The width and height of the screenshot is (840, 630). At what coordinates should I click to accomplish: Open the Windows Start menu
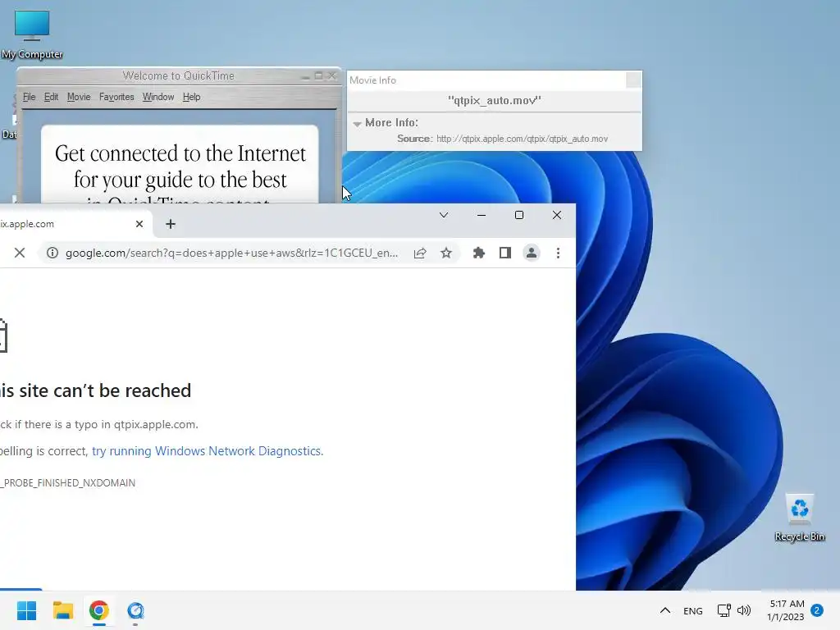[x=27, y=610]
